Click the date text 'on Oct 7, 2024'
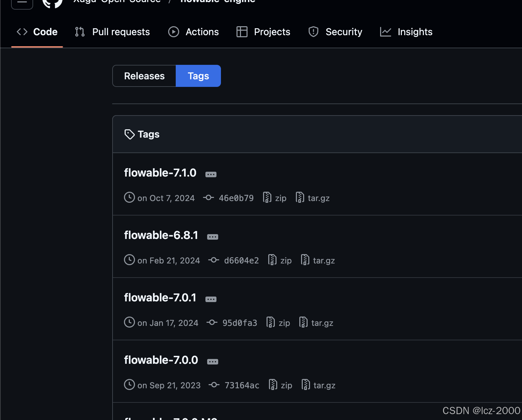The image size is (522, 420). click(x=166, y=198)
